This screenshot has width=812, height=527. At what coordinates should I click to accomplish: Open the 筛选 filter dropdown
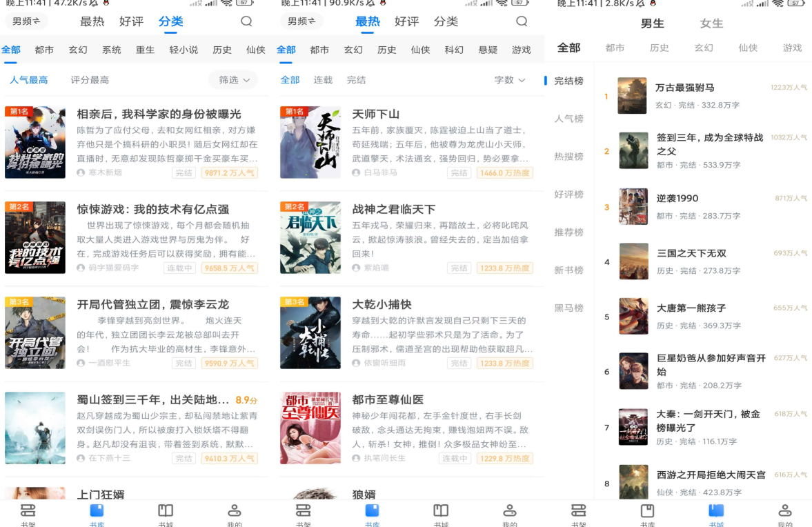234,81
